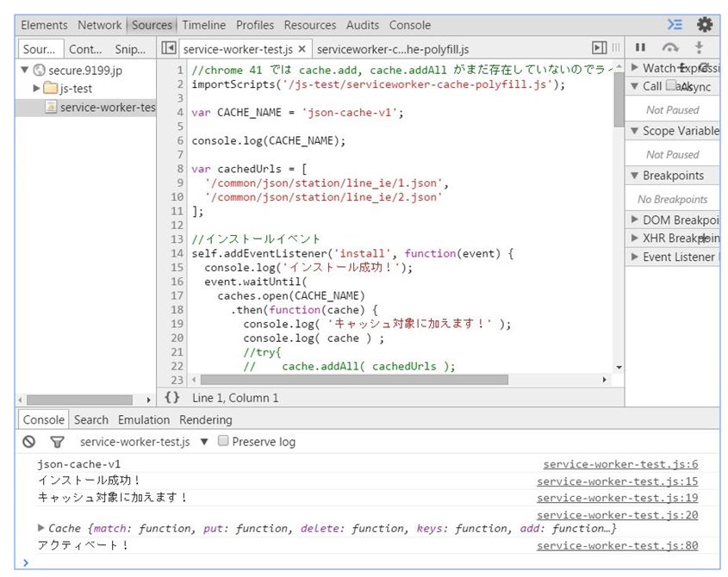
Task: Open the console filter funnel icon
Action: (x=57, y=442)
